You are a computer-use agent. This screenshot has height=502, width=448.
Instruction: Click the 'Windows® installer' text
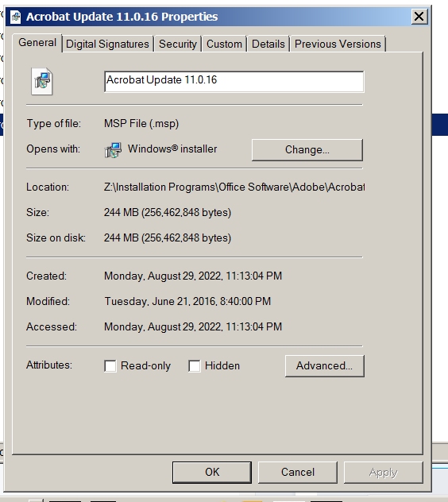click(172, 149)
